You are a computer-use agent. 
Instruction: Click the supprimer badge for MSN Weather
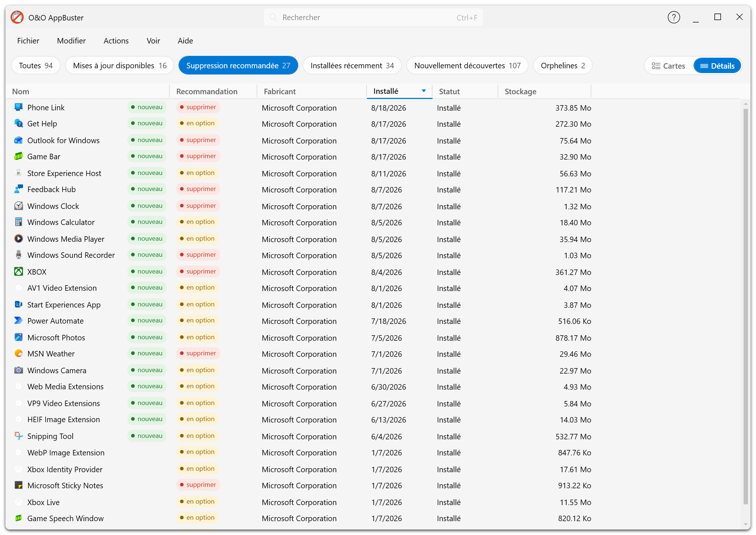pyautogui.click(x=198, y=353)
